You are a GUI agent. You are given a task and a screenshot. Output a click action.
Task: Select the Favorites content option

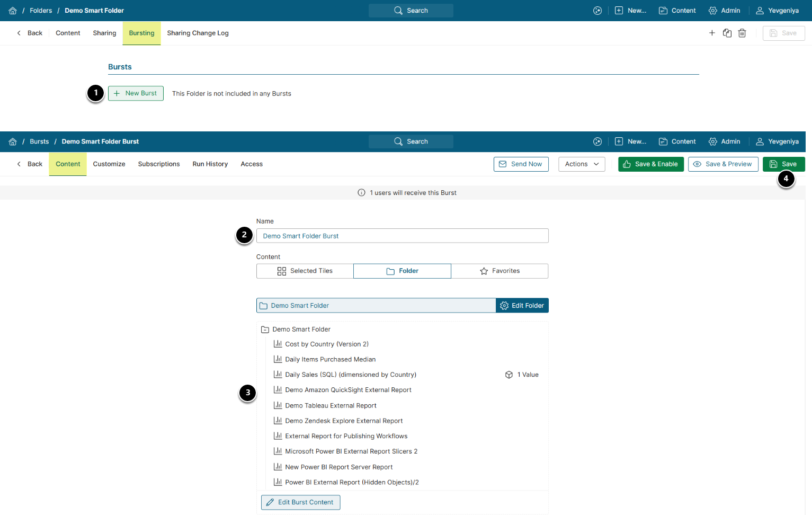tap(499, 271)
